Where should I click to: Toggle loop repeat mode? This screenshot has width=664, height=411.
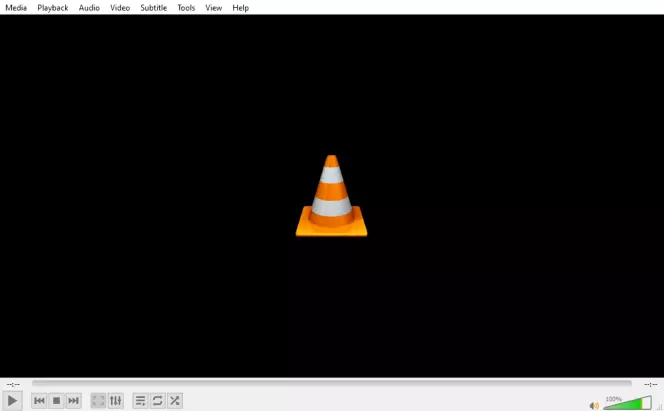158,400
